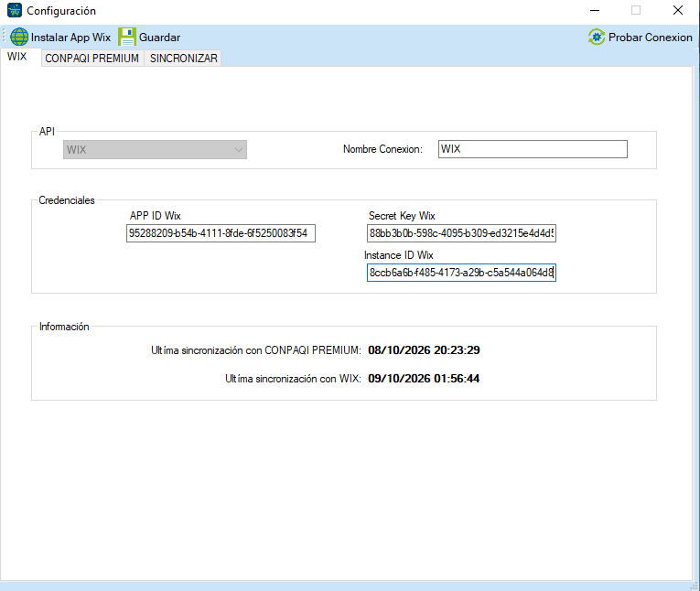Image resolution: width=700 pixels, height=591 pixels.
Task: Click the Instalar App Wix globe icon
Action: pos(19,37)
